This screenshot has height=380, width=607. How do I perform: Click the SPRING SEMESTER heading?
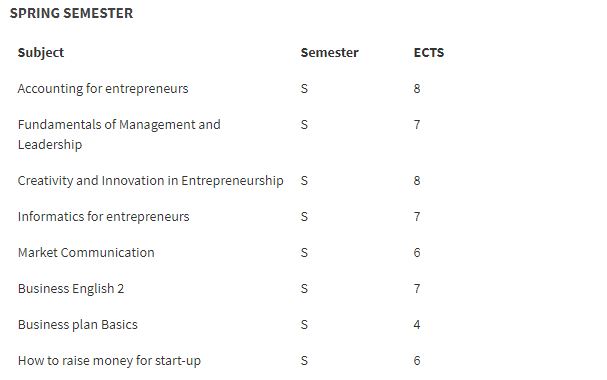(x=71, y=13)
